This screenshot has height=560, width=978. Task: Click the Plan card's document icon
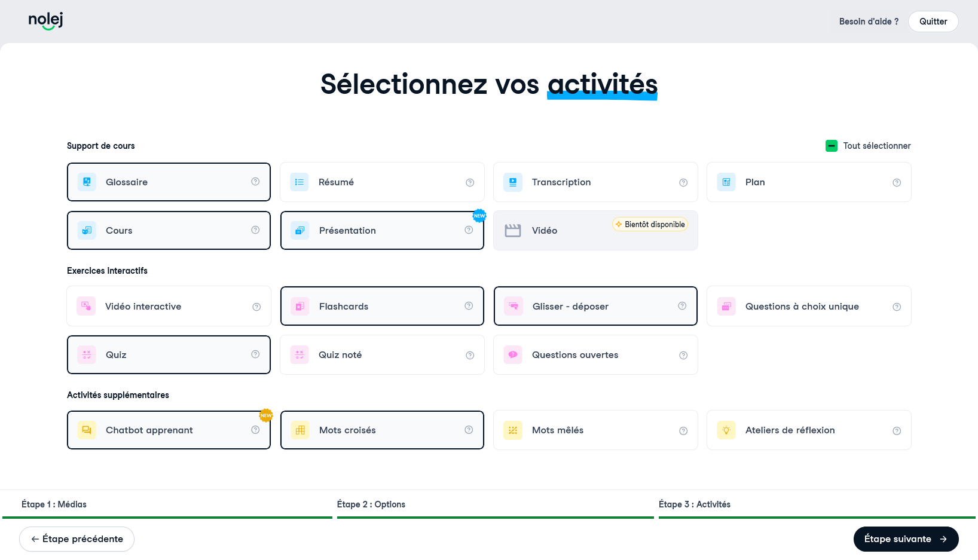726,182
